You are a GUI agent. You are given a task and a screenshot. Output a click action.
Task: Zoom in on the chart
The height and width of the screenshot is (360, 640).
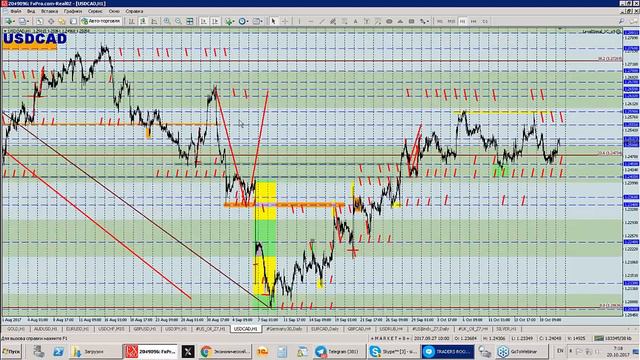click(x=167, y=21)
